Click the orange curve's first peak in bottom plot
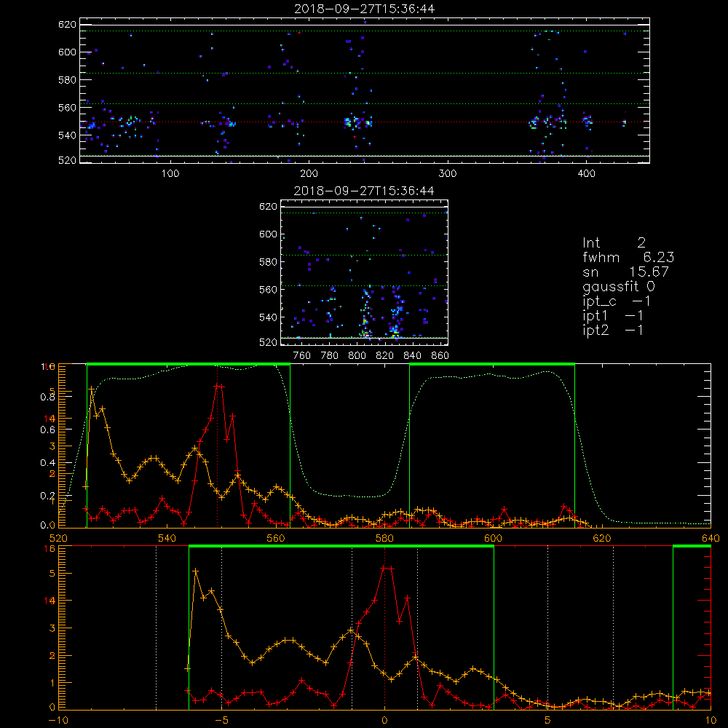This screenshot has height=728, width=728. pos(195,571)
